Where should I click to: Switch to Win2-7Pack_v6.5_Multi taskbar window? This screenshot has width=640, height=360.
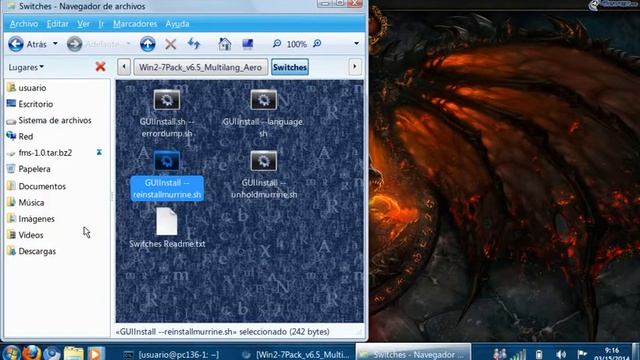pos(296,355)
